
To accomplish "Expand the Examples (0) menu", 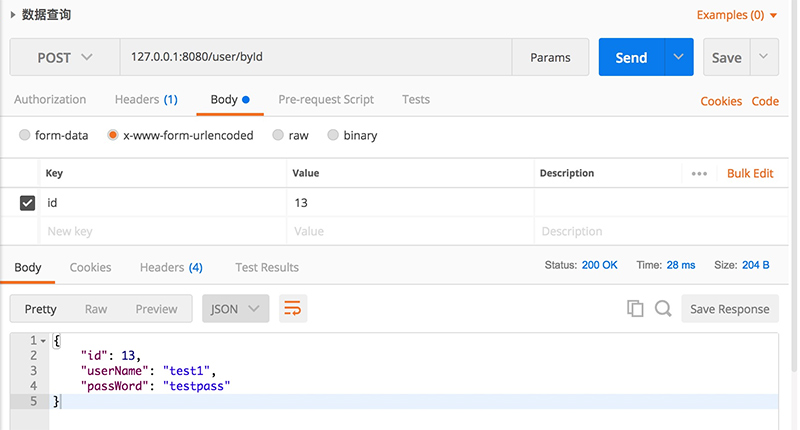I will click(x=737, y=15).
